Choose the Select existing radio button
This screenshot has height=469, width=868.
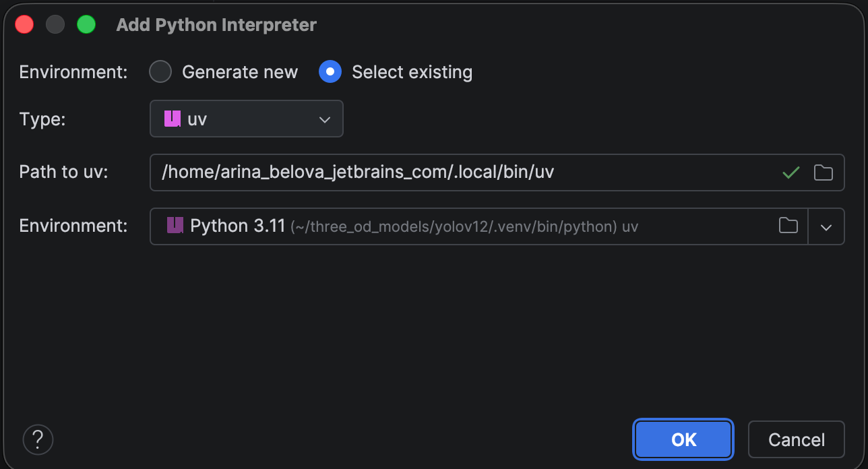tap(330, 72)
